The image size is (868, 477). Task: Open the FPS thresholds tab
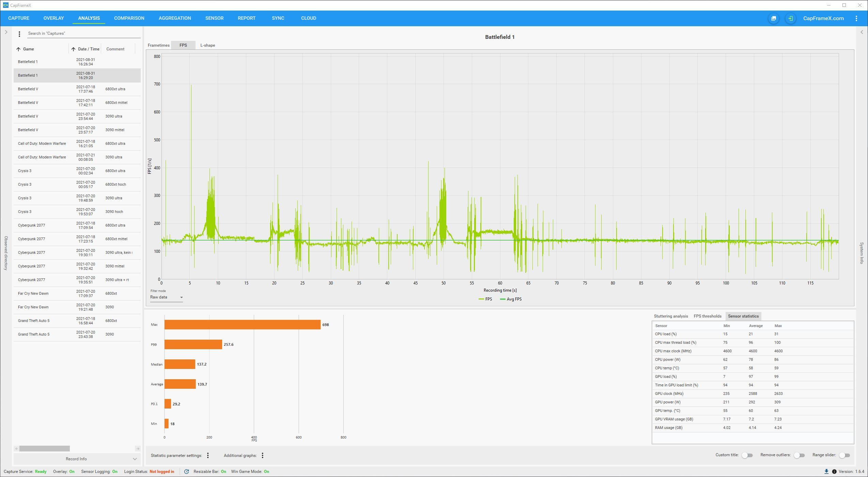pos(708,316)
